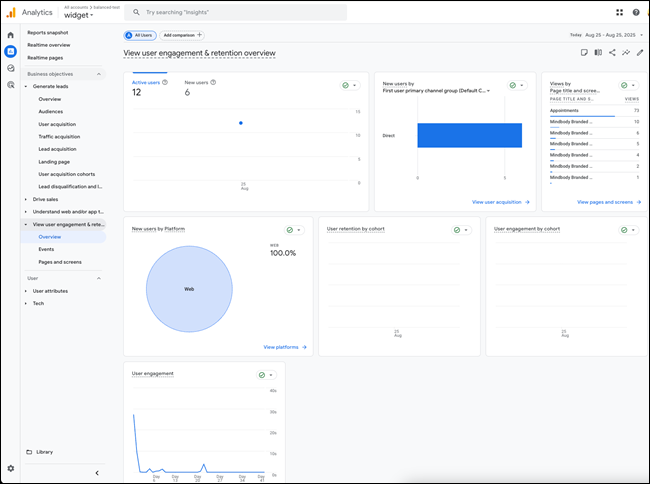Click the Appointments row in Views table

[x=594, y=111]
